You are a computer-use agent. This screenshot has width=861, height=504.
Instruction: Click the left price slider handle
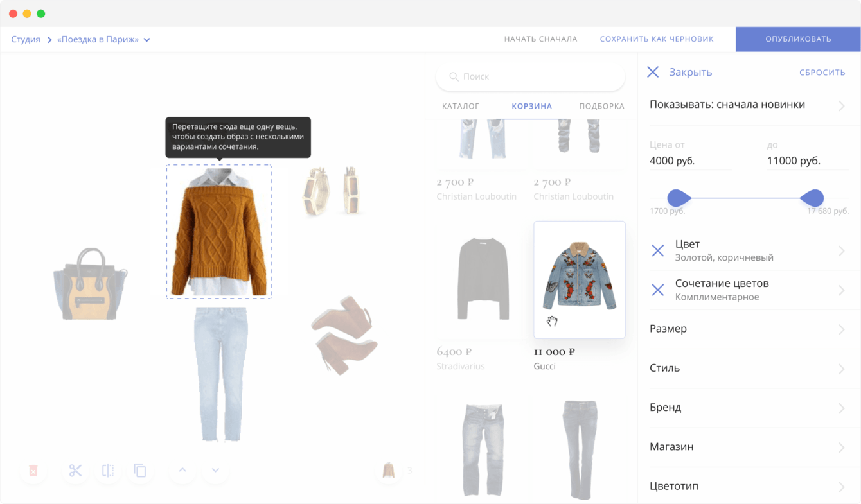[x=679, y=198]
